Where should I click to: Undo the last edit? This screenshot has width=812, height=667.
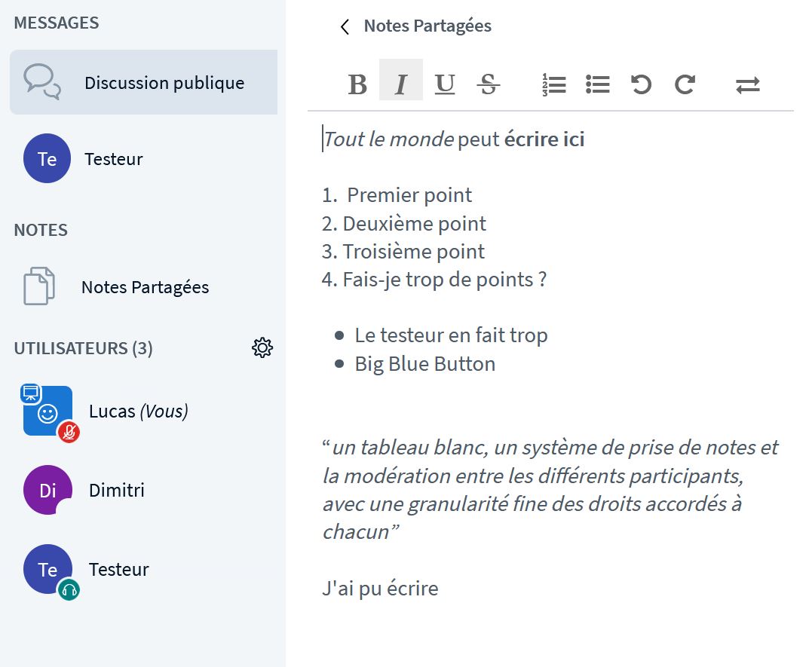(x=641, y=84)
